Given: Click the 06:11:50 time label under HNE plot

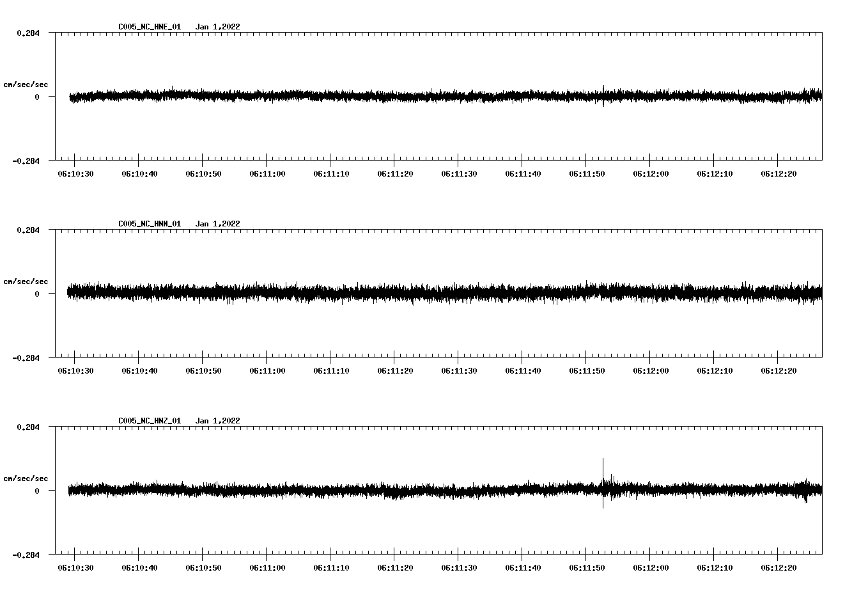Looking at the screenshot, I should point(587,174).
